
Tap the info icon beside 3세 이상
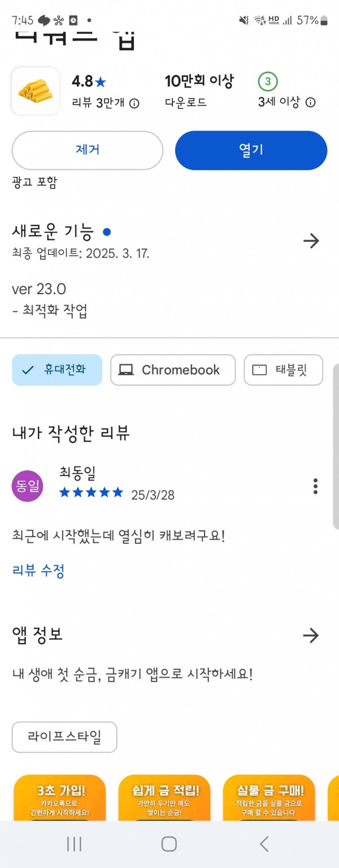(310, 103)
